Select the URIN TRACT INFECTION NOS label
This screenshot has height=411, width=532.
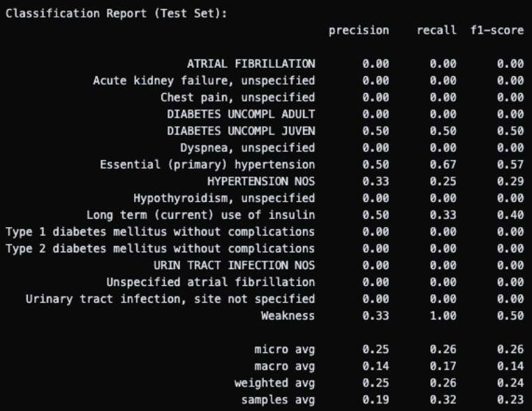(234, 266)
